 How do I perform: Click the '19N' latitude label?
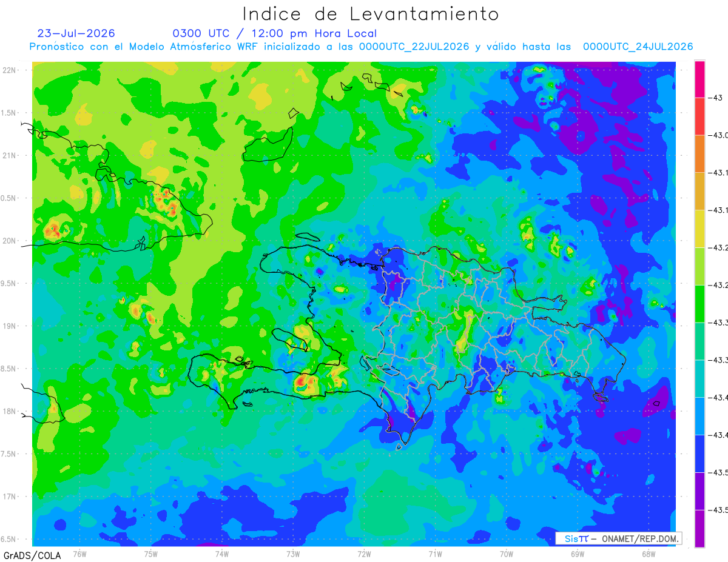10,326
